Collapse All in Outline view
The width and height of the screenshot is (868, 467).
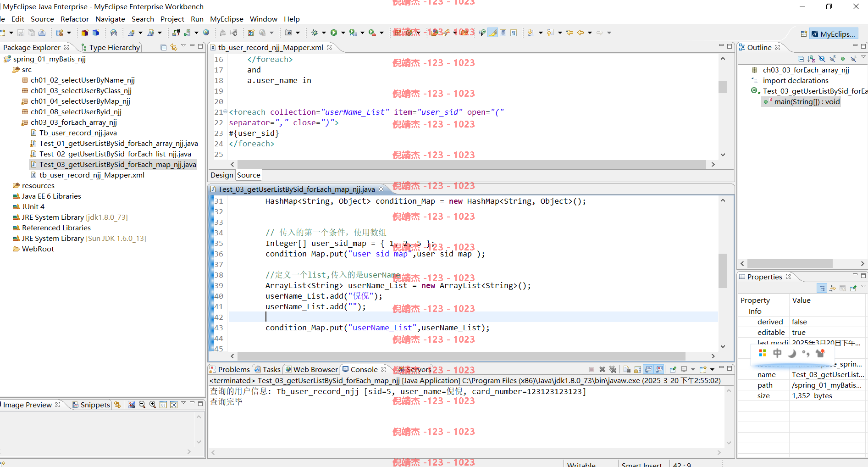801,59
